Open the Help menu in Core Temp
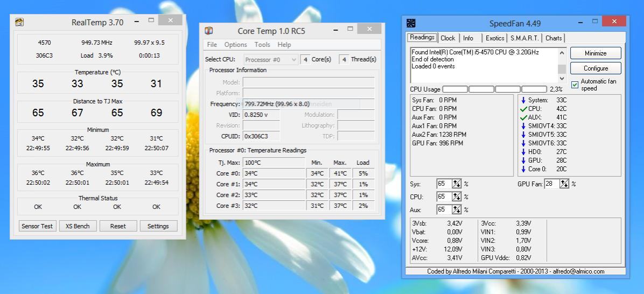Image resolution: width=644 pixels, height=294 pixels. tap(284, 45)
